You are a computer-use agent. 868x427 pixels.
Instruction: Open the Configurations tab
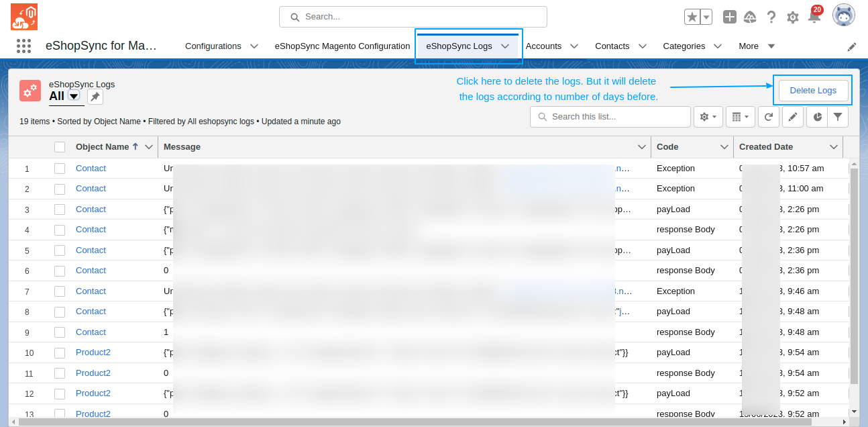(213, 46)
